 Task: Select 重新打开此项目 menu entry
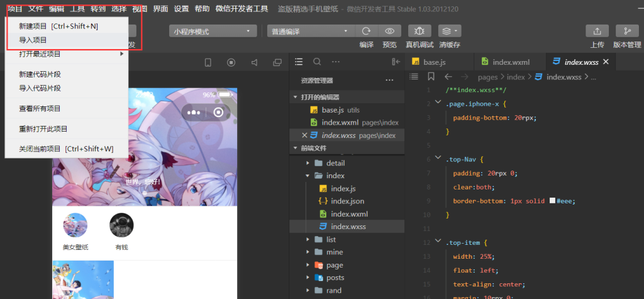67,129
